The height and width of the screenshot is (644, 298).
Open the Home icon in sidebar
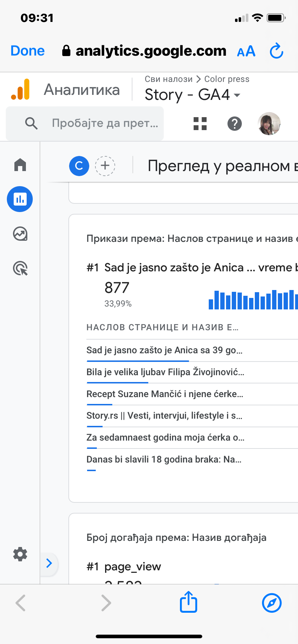(x=20, y=165)
